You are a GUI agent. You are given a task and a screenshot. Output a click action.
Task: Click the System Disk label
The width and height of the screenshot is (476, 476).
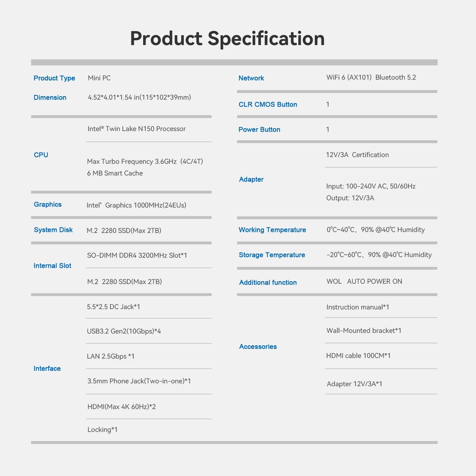53,230
